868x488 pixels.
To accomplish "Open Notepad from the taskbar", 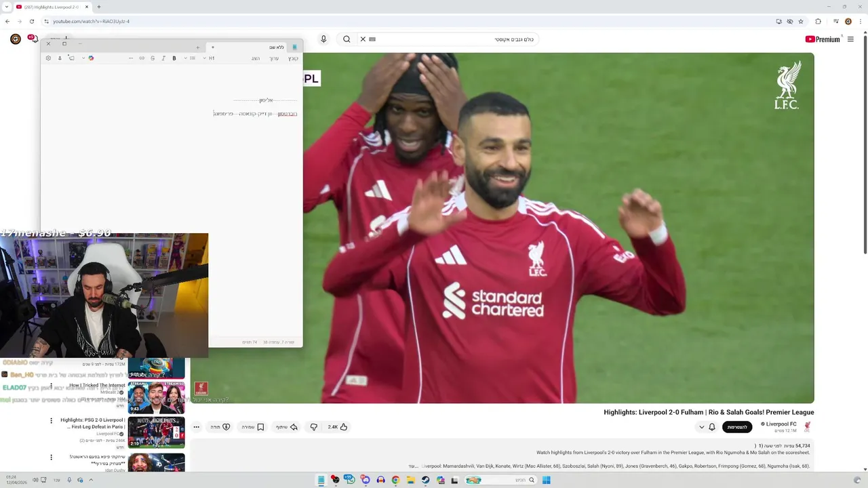I will coord(321,480).
